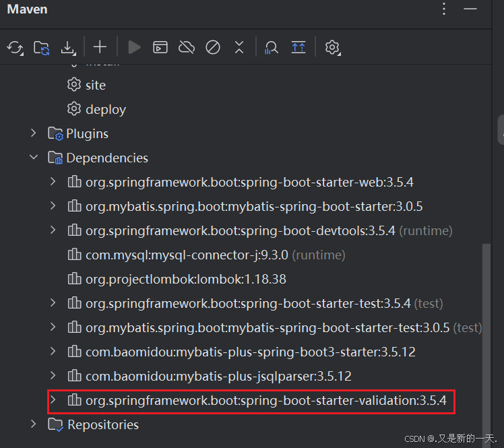Select Dependencies label in tree
The image size is (504, 448).
(x=107, y=158)
